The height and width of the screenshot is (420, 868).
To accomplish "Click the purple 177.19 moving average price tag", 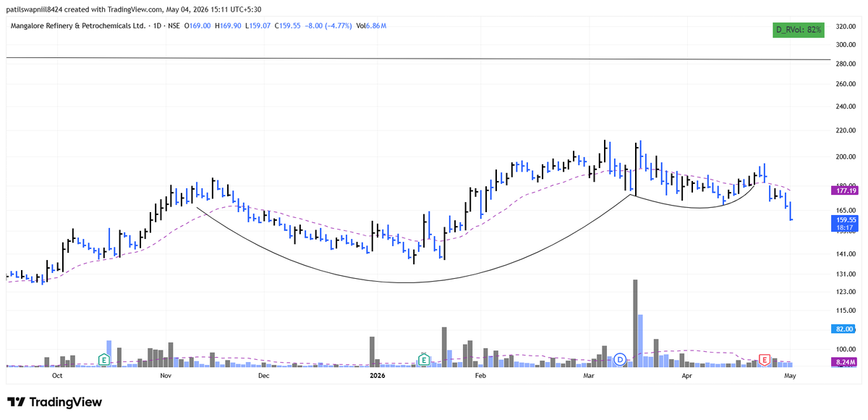I will click(x=845, y=190).
